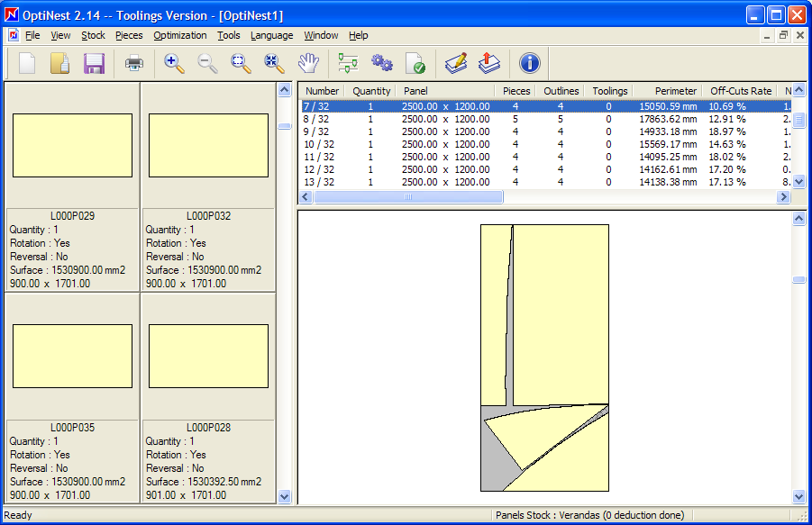Viewport: 812px width, 525px height.
Task: Save the file with the floppy disk icon
Action: point(94,64)
